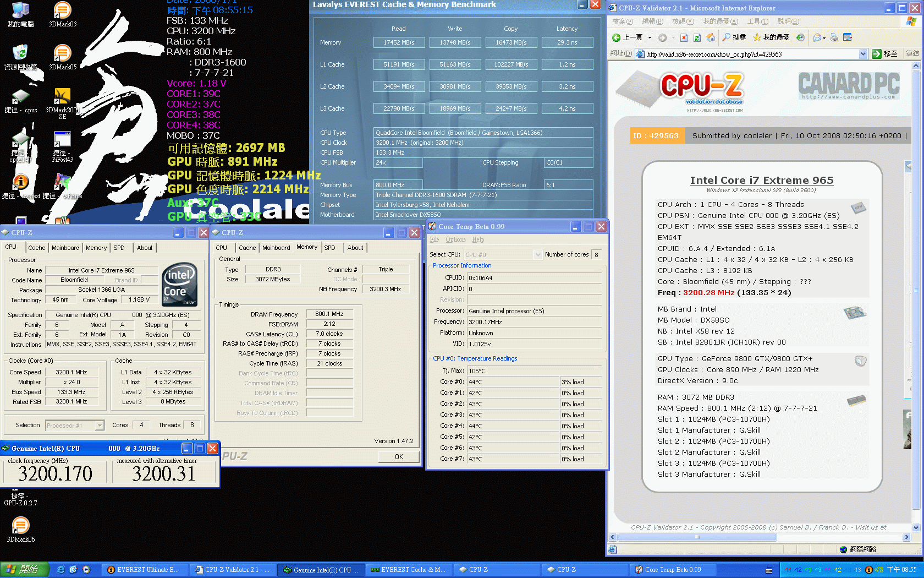This screenshot has height=578, width=924.
Task: Click IE vertical scrollbar down arrow
Action: (x=916, y=528)
